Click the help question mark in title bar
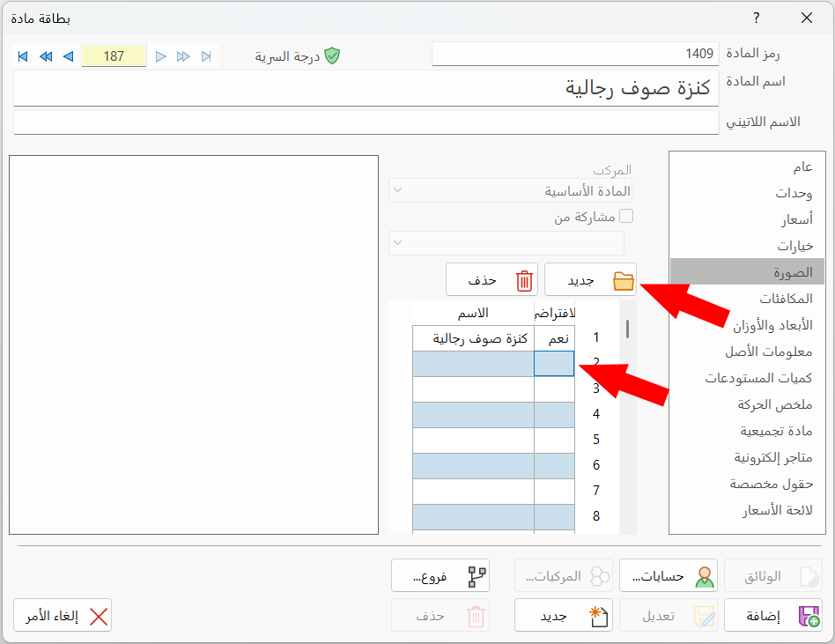Image resolution: width=835 pixels, height=644 pixels. pos(757,19)
